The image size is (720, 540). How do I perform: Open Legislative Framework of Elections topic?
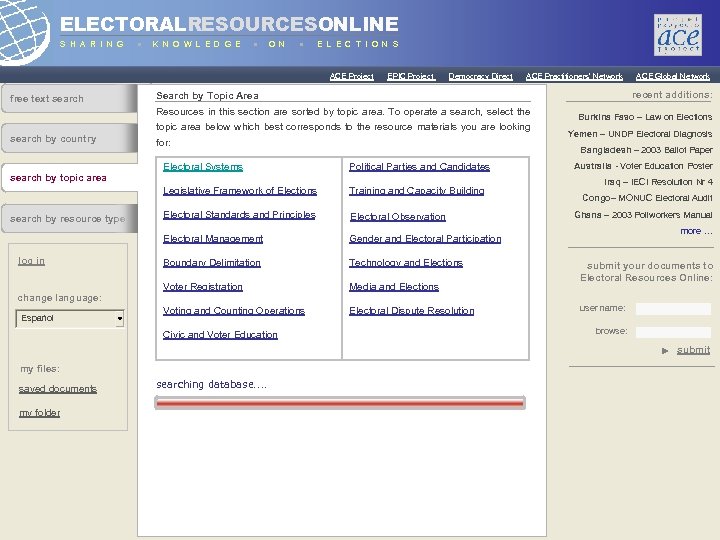coord(240,191)
